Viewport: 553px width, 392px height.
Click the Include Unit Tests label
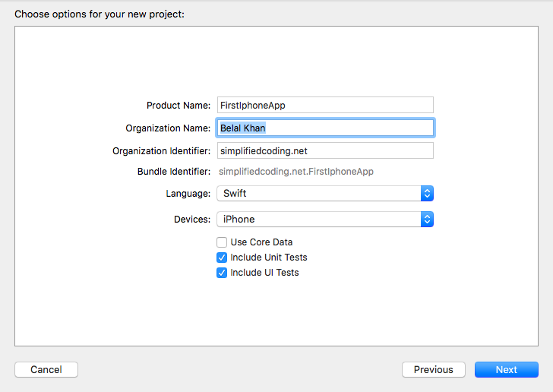[269, 258]
